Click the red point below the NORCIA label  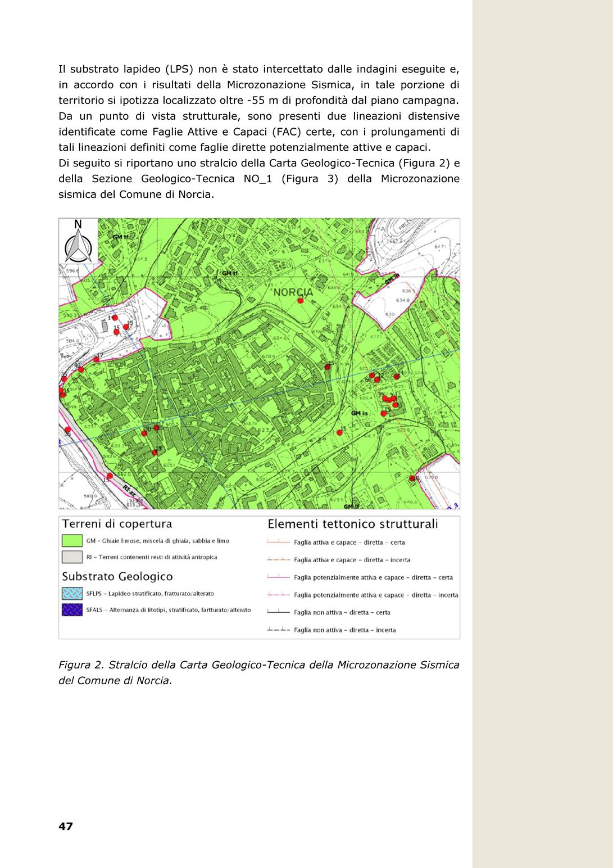pos(301,301)
